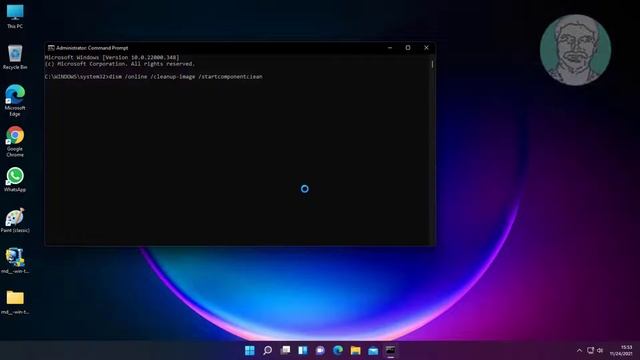640x360 pixels.
Task: Select the installer icon above the folder
Action: click(15, 261)
